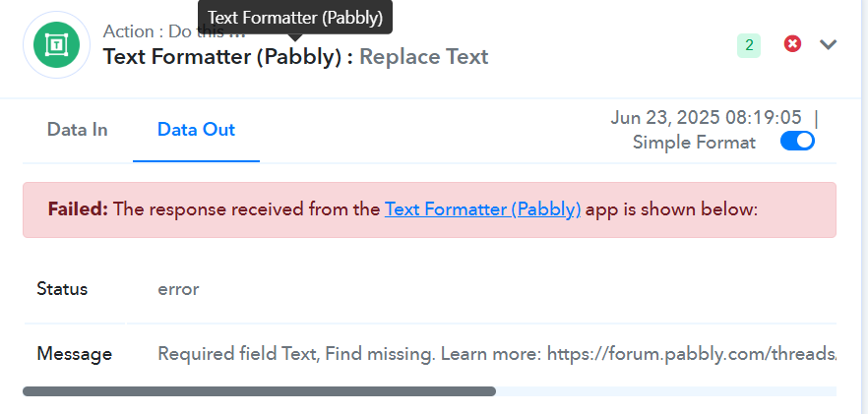The image size is (868, 414).
Task: Click the "error" status value
Action: 178,289
